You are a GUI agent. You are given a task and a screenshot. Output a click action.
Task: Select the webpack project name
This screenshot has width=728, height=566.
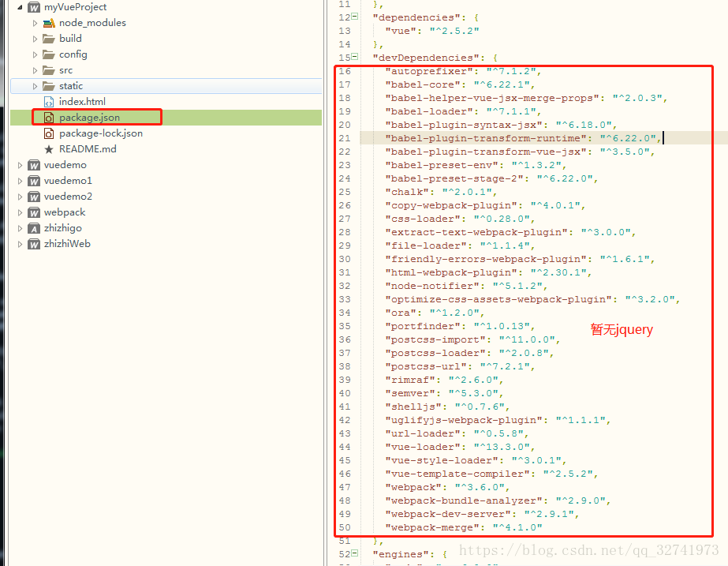pos(65,212)
